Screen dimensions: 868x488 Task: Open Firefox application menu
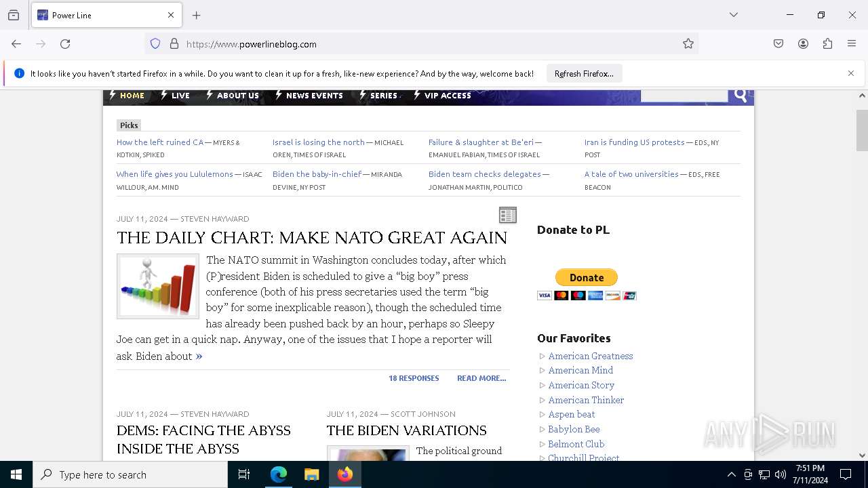(x=852, y=44)
